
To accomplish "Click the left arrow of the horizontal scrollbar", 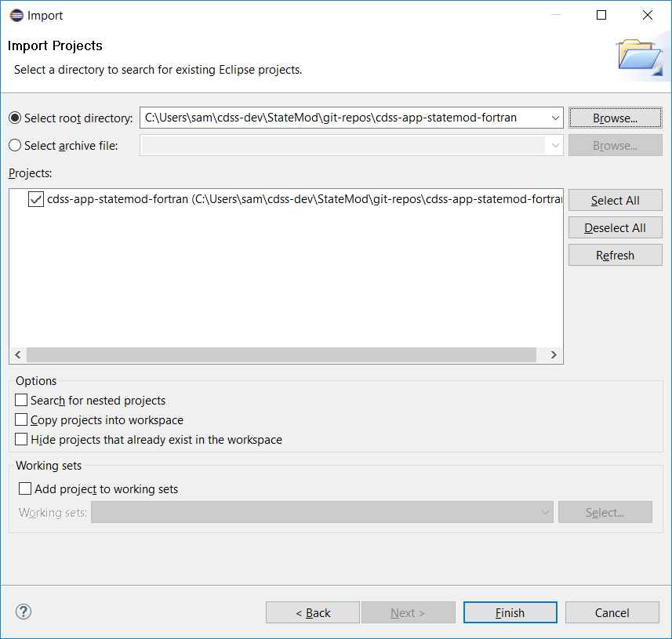I will point(17,354).
